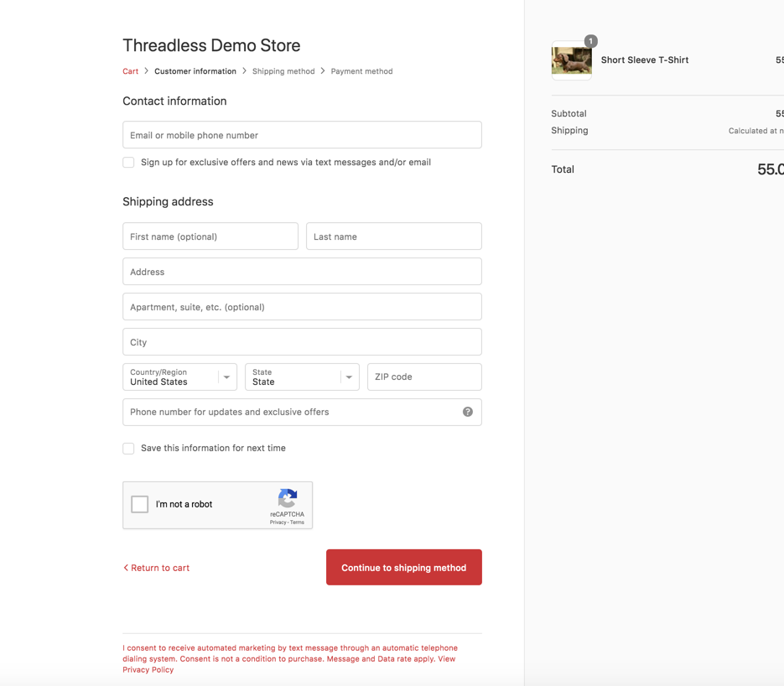The height and width of the screenshot is (686, 784).
Task: Focus the Phone number for updates field
Action: [302, 412]
